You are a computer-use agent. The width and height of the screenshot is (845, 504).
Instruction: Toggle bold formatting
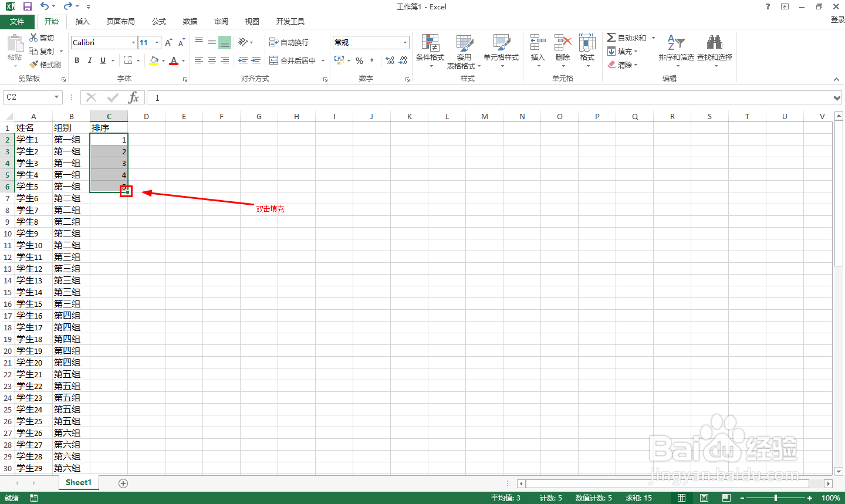pyautogui.click(x=77, y=60)
